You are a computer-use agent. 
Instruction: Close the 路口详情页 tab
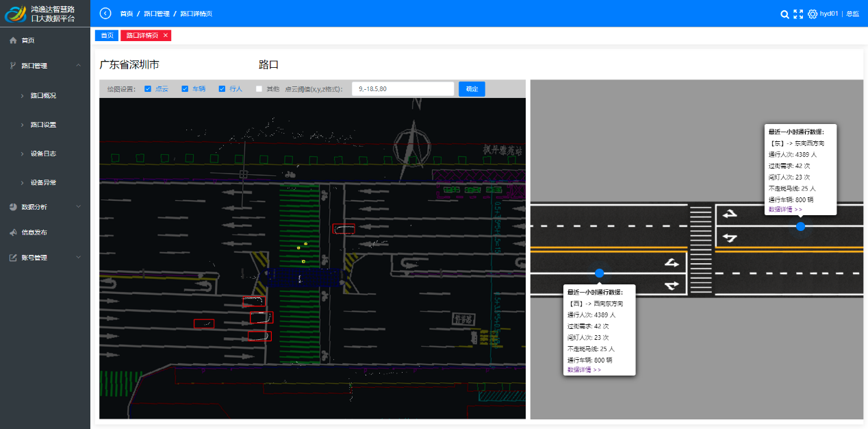pyautogui.click(x=166, y=35)
